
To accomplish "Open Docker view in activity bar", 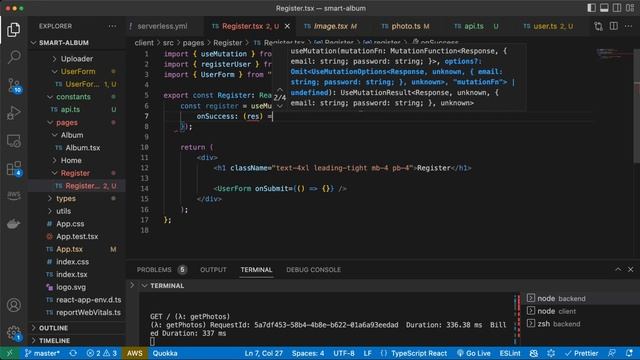I will click(x=13, y=224).
